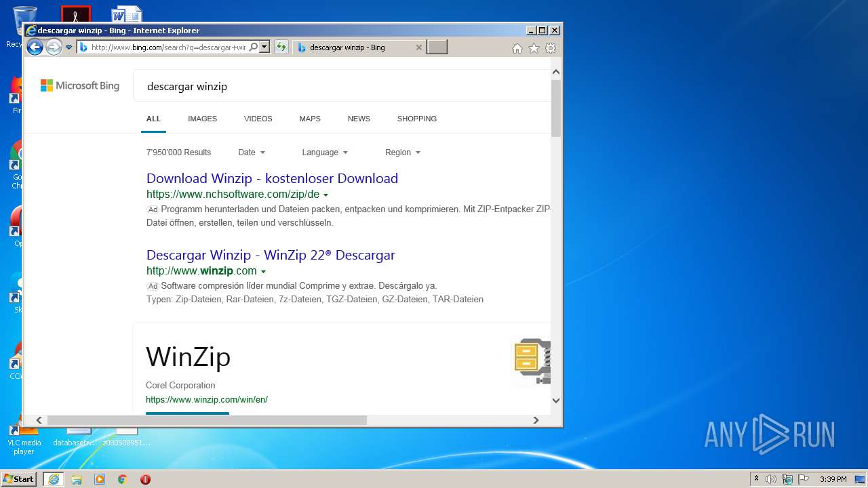Click the address bar URL field
This screenshot has height=488, width=868.
(x=168, y=47)
